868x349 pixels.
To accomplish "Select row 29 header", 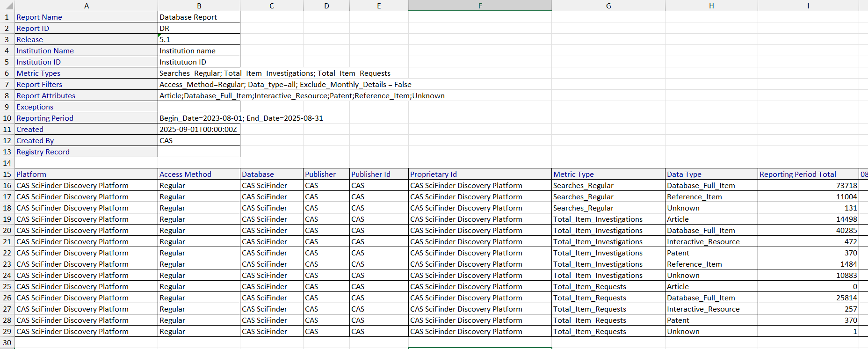I will pyautogui.click(x=7, y=331).
